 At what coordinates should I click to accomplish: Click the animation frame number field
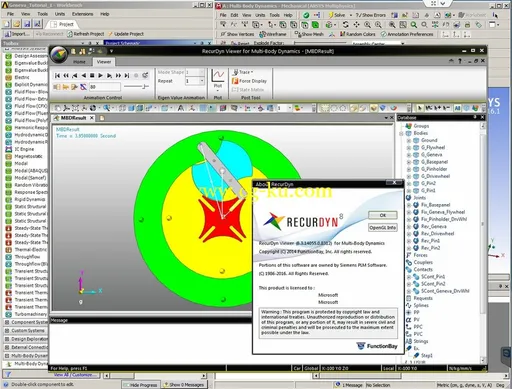pos(105,87)
